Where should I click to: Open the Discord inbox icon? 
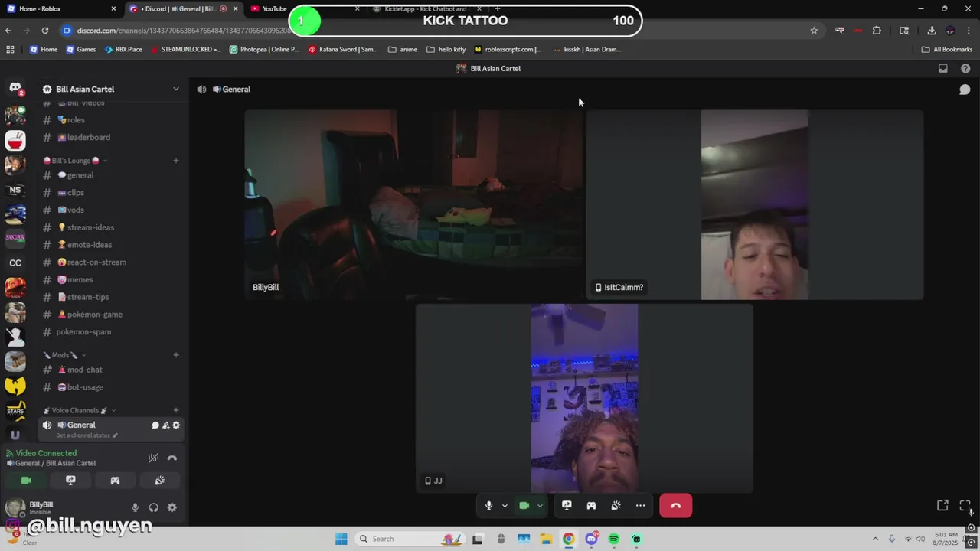click(943, 68)
